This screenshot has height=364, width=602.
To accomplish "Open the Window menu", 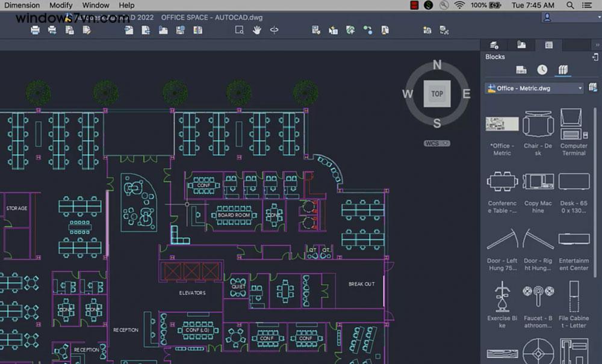I will pyautogui.click(x=96, y=5).
